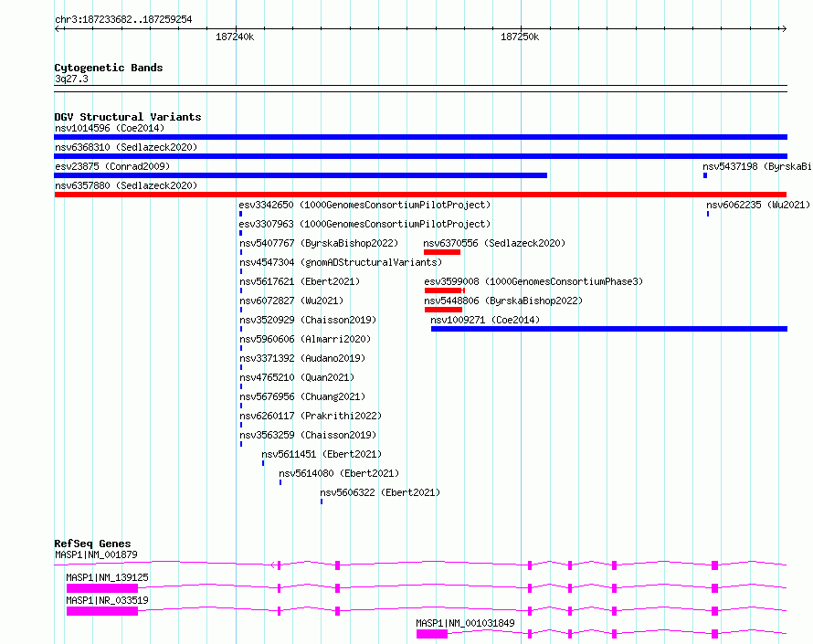Open variant nsv5614080 (Ebert2021)
Image resolution: width=813 pixels, height=644 pixels.
point(339,473)
